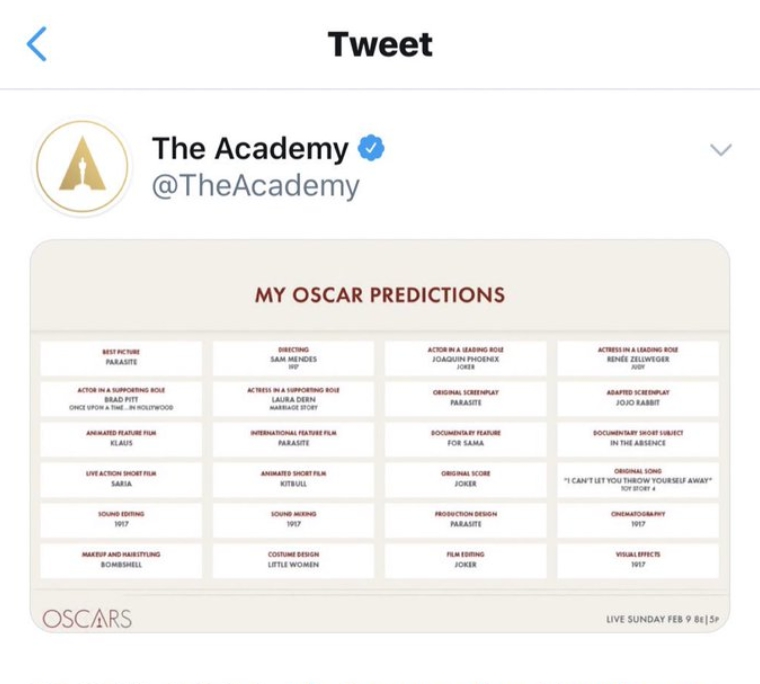Select the Directing Sam Mendes box
Viewport: 760px width, 684px height.
coord(293,358)
